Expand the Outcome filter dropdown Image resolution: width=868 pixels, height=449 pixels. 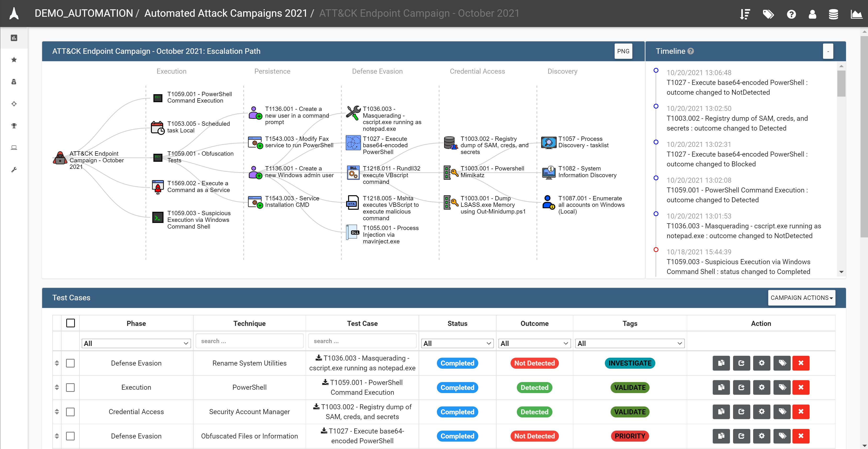(534, 343)
